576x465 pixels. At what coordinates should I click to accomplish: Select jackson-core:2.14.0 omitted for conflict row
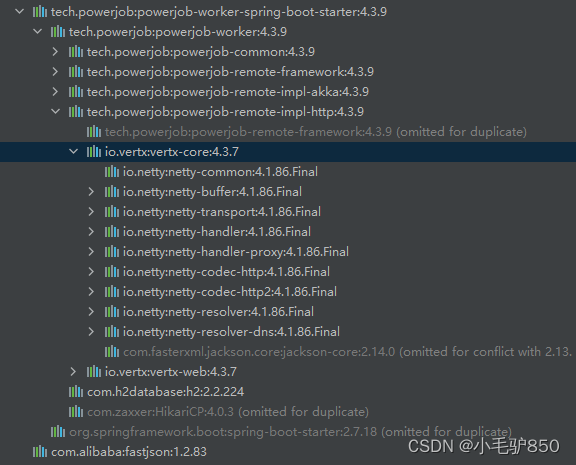pyautogui.click(x=288, y=352)
